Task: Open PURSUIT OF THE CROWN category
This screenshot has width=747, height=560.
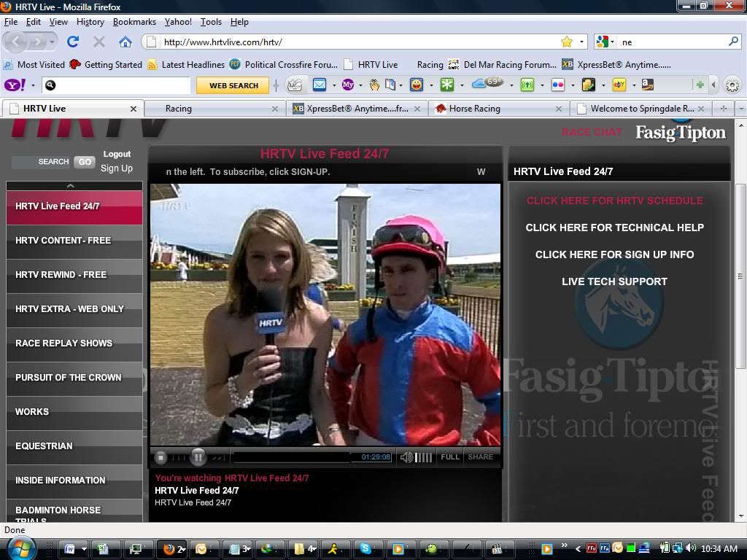Action: click(74, 378)
